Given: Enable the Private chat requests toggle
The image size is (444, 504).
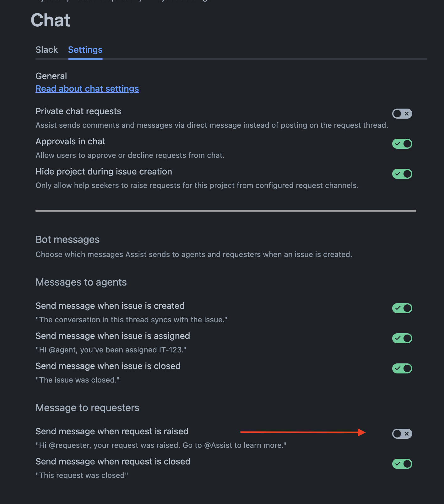Looking at the screenshot, I should (x=402, y=114).
